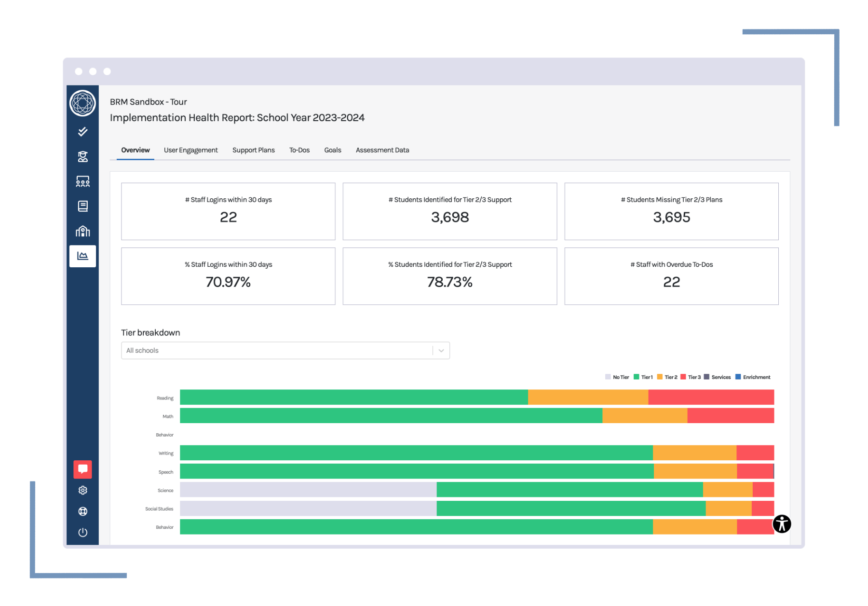Click the red Tier 3 Writing bar segment
This screenshot has width=868, height=606.
point(755,453)
